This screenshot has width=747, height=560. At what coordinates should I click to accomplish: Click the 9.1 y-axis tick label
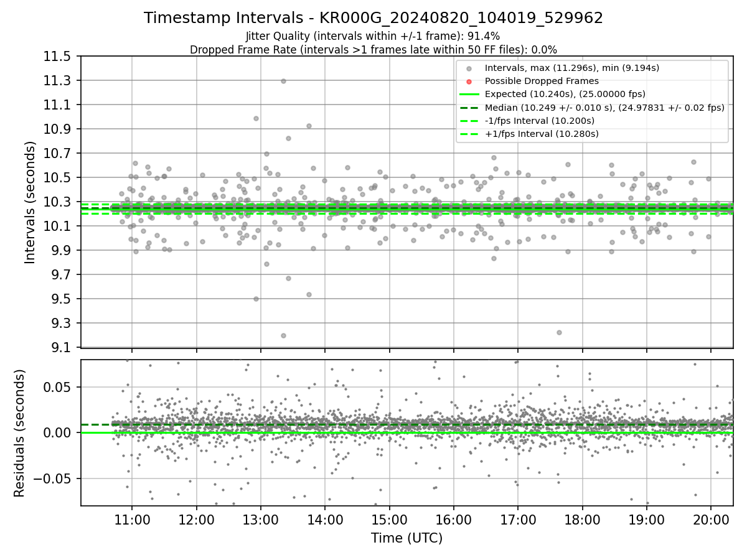coord(60,348)
